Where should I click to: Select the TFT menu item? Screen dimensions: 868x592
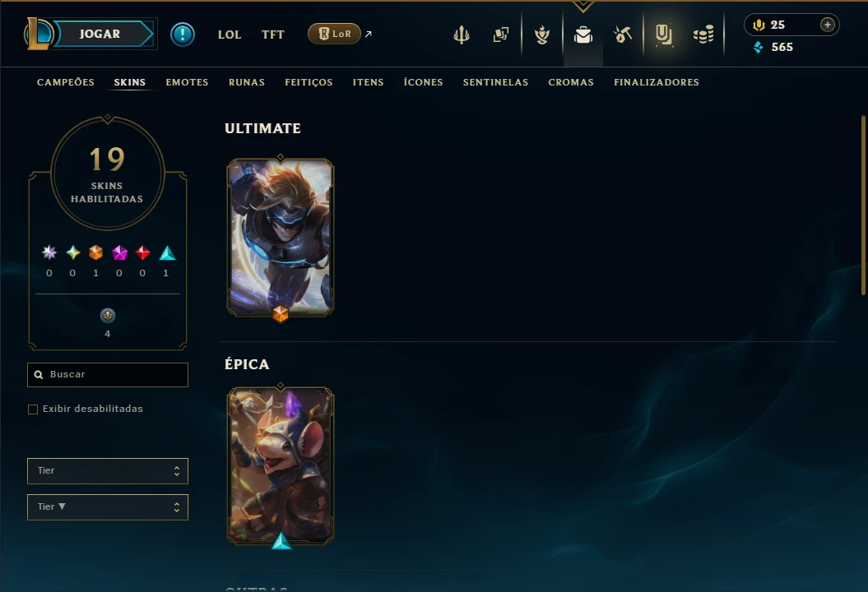tap(273, 35)
